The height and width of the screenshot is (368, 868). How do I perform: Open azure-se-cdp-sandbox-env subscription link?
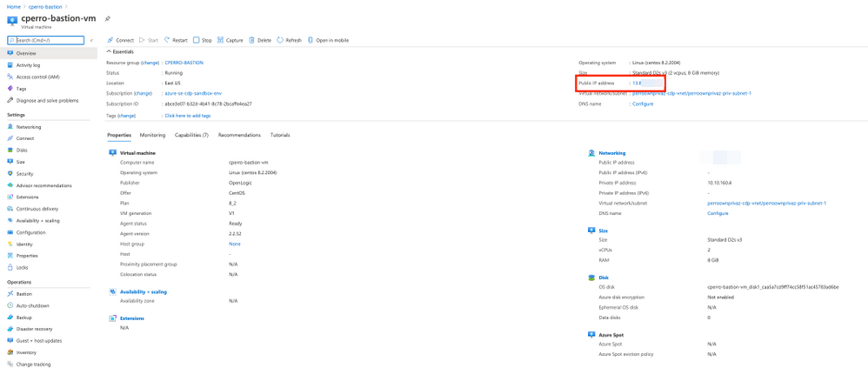click(x=193, y=93)
